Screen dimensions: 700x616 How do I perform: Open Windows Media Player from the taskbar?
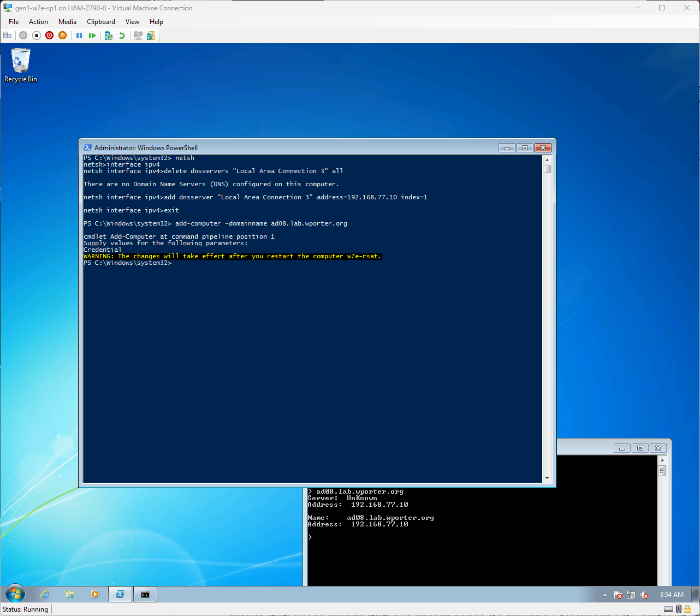(95, 594)
